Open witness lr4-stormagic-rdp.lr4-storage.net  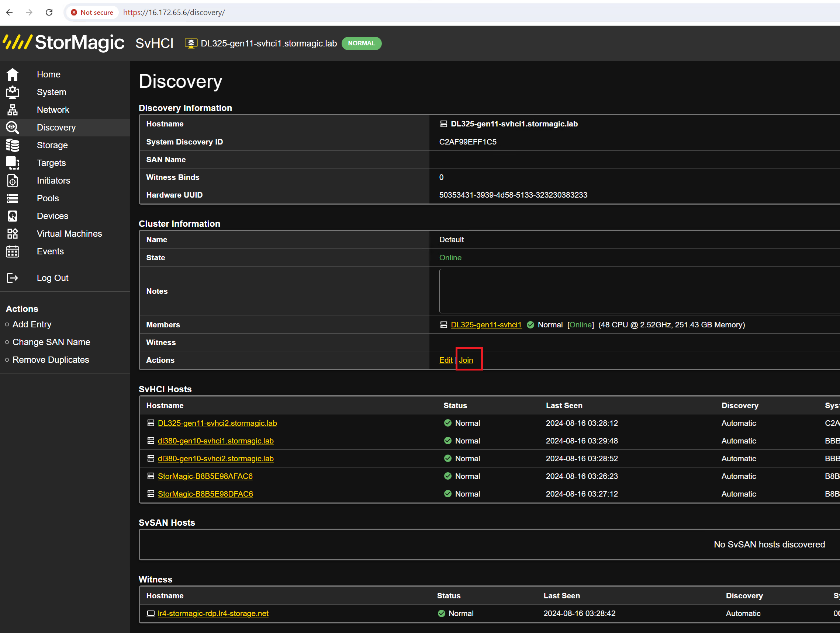(x=213, y=613)
